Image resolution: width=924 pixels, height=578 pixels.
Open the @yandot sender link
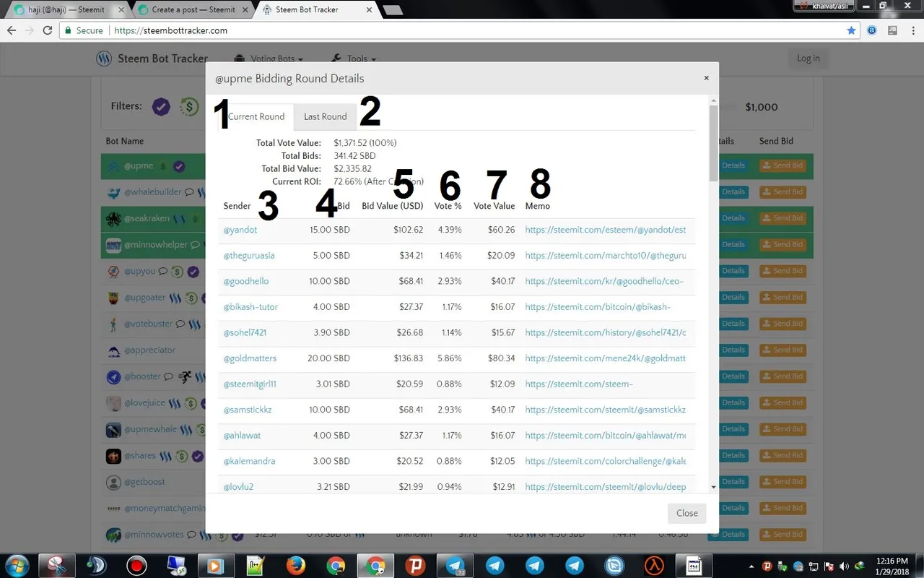coord(240,230)
